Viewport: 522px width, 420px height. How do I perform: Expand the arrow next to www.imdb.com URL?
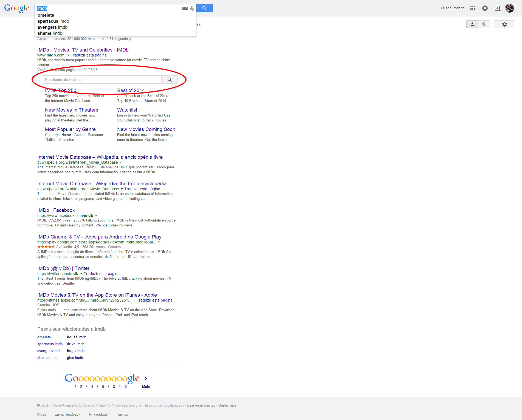[68, 55]
